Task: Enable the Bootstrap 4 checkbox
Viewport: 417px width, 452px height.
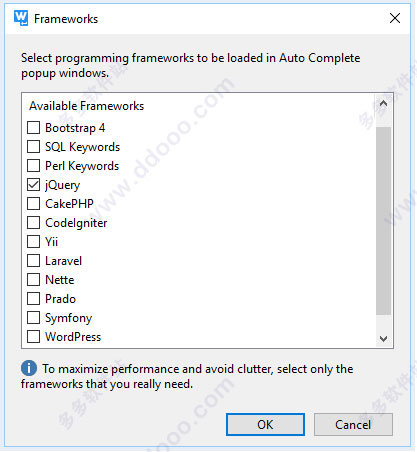Action: tap(33, 128)
